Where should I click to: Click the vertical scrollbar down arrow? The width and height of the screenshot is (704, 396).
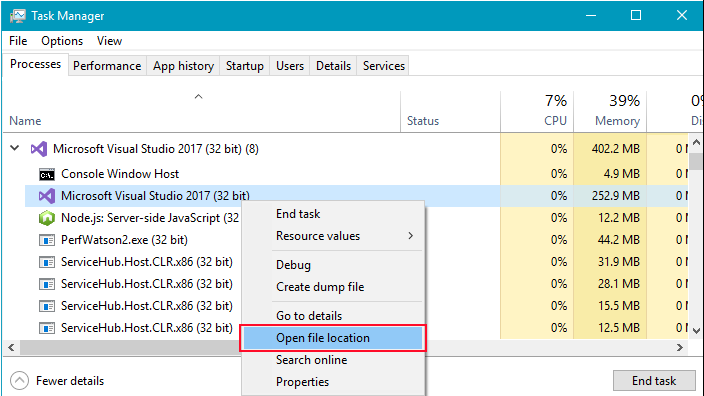pos(696,331)
